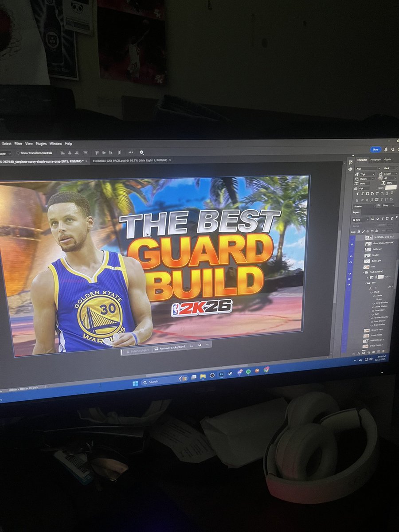Screen dimensions: 399x532
Task: Toggle visibility of the Gradient Overlay effect
Action: tap(372, 318)
